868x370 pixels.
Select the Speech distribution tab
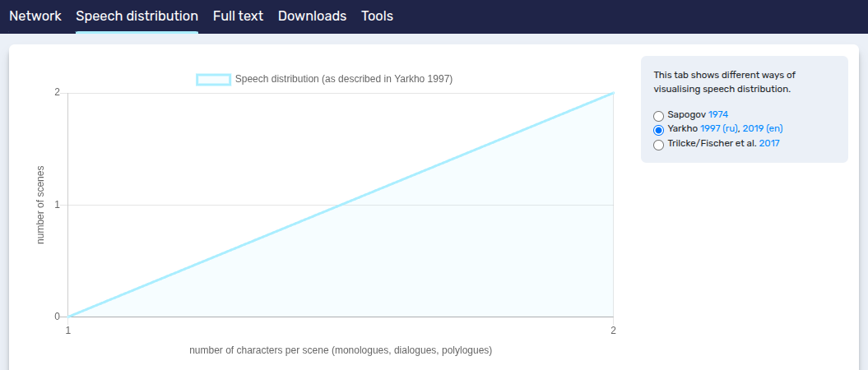(137, 16)
